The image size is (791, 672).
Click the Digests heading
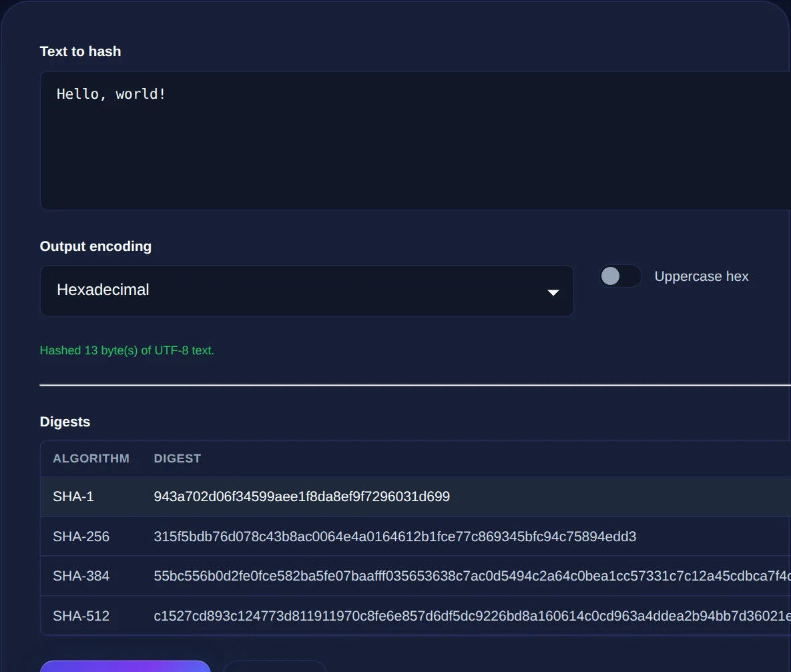tap(65, 422)
